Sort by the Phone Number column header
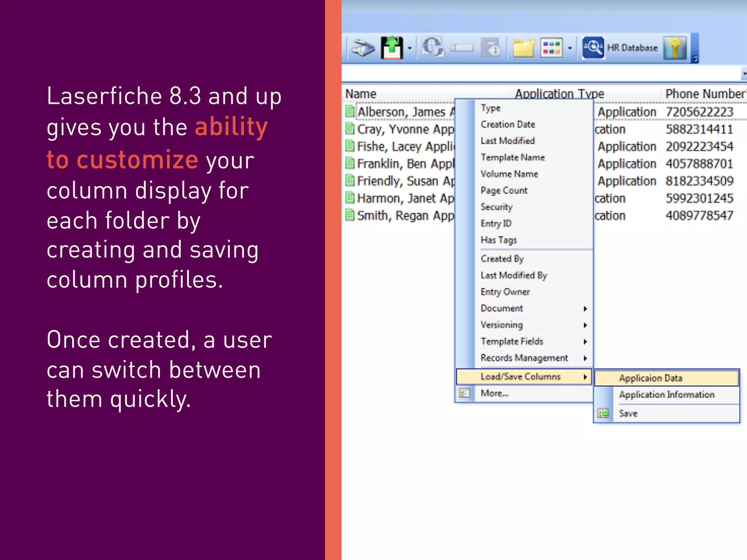Screen dimensions: 747x560 [705, 93]
